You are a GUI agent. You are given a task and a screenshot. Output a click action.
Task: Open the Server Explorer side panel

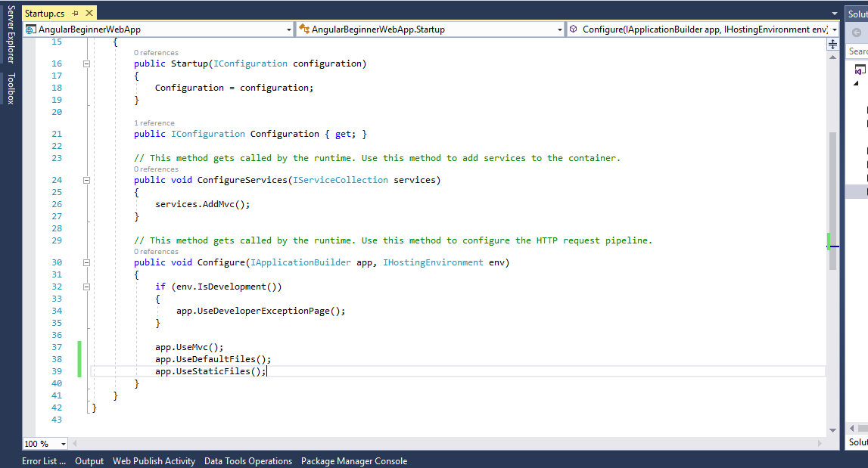(x=11, y=34)
